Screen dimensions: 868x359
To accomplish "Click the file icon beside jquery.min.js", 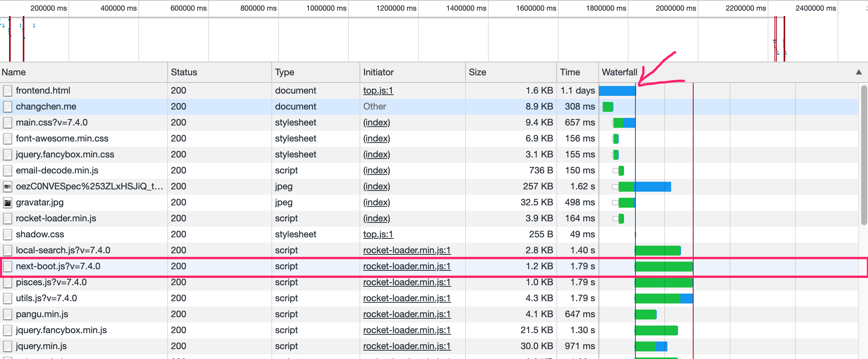I will [x=7, y=346].
